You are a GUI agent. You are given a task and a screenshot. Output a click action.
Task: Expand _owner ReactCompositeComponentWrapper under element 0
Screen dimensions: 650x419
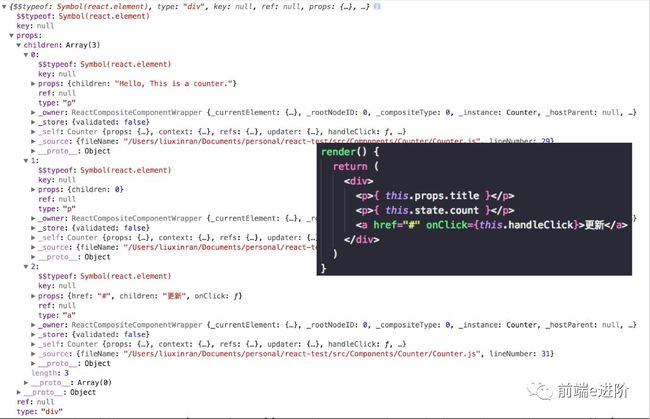(33, 112)
